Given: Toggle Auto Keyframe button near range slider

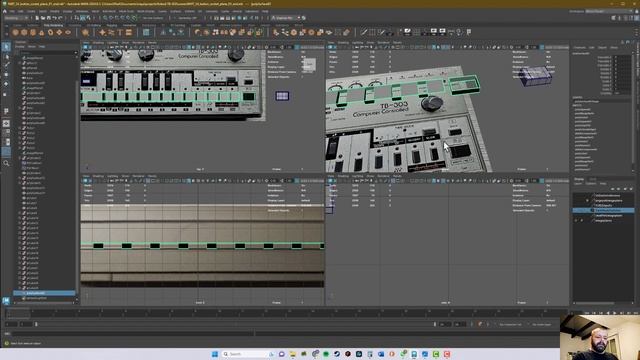Looking at the screenshot, I should pos(480,324).
